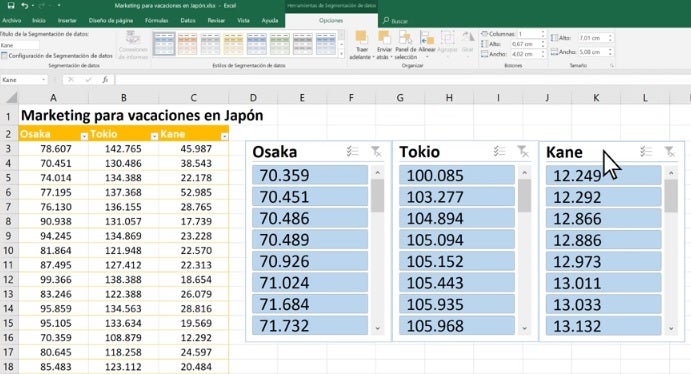Open Panel de selección
This screenshot has height=374, width=691.
(x=405, y=45)
